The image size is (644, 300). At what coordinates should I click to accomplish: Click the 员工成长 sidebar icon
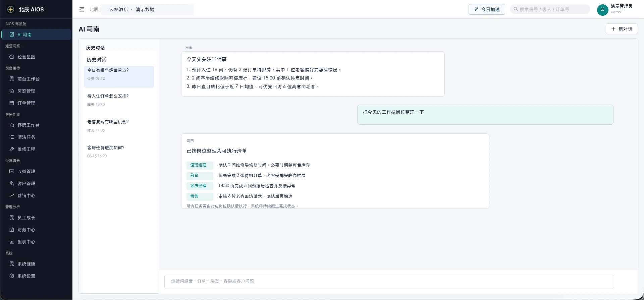[12, 218]
